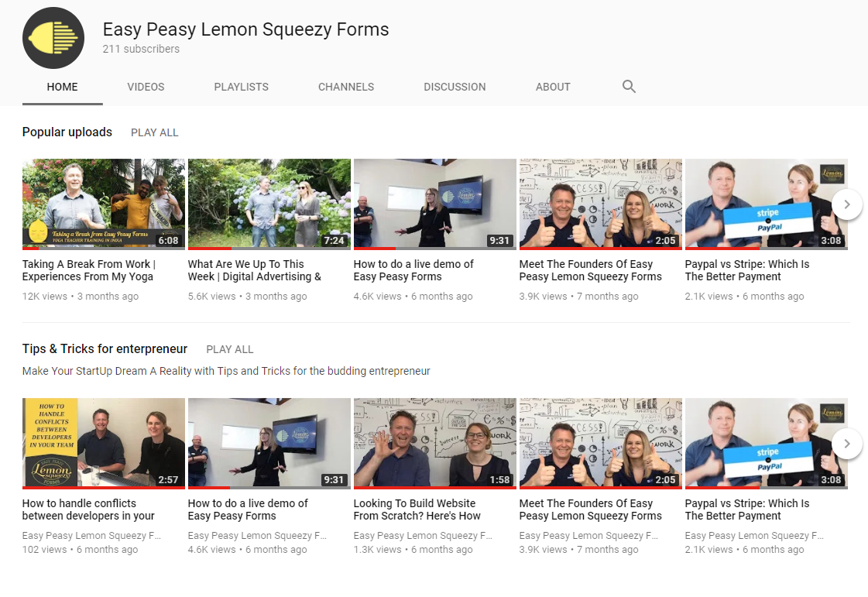Open Paypal vs Stripe thumbnail in Tips & Tricks

pyautogui.click(x=766, y=444)
